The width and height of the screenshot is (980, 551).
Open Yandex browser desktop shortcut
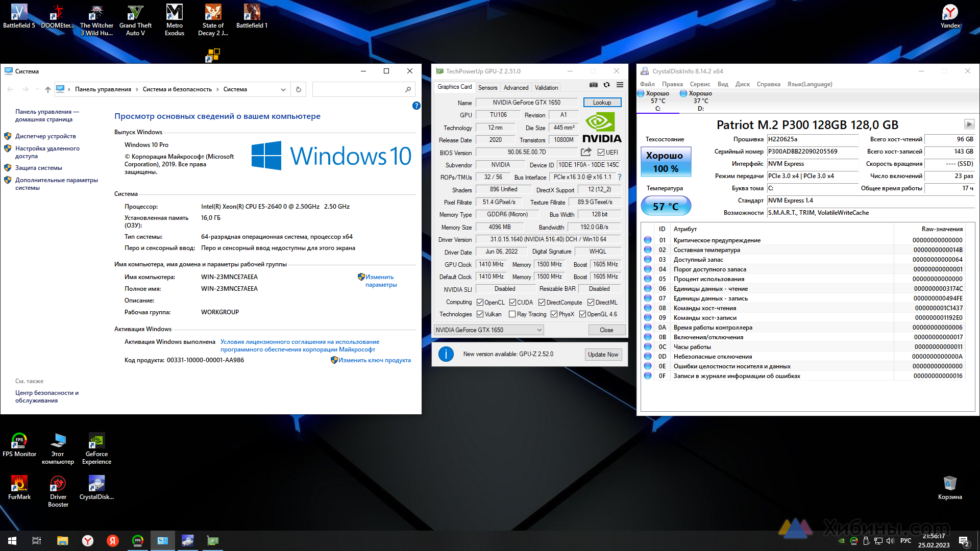coord(950,17)
